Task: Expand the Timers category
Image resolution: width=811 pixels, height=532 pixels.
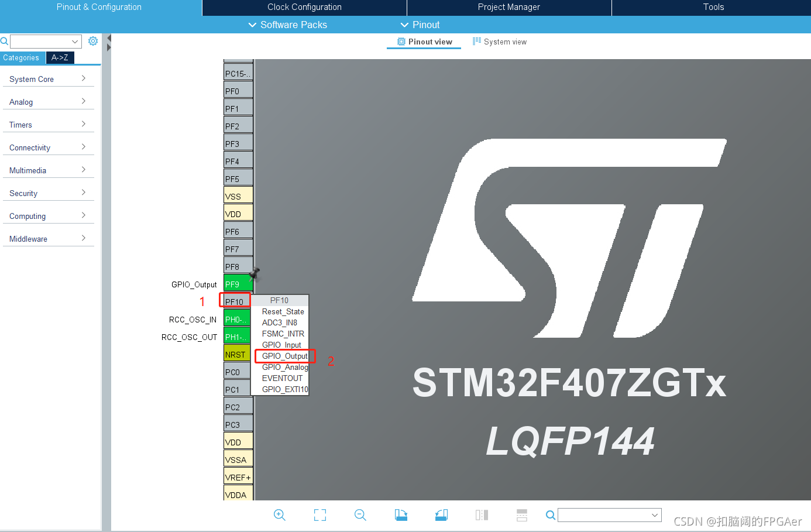Action: click(x=48, y=125)
